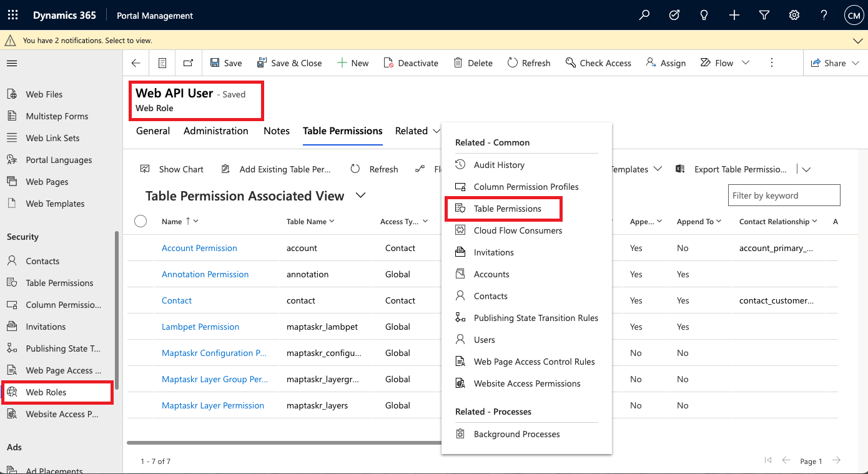Open the more commands ellipsis
This screenshot has width=868, height=474.
tap(772, 63)
